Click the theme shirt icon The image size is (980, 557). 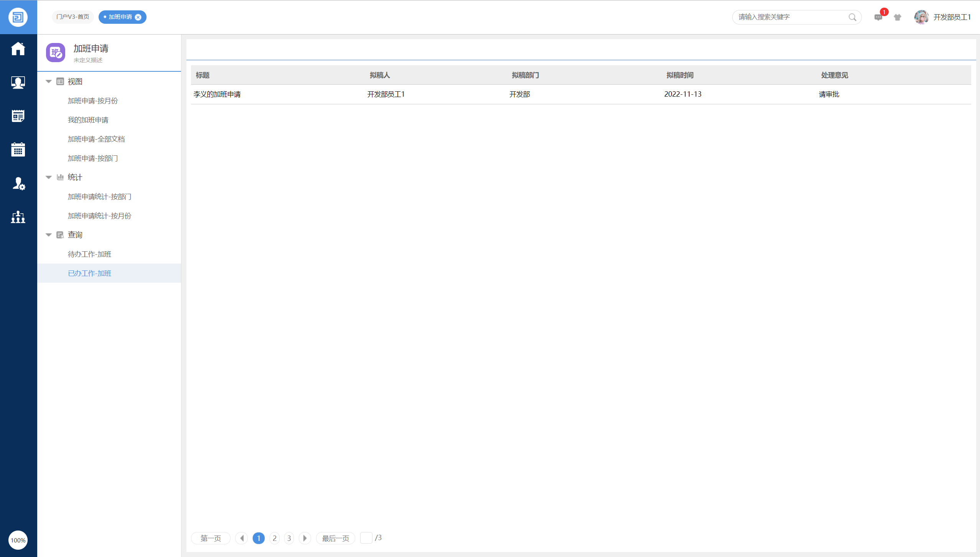click(897, 17)
